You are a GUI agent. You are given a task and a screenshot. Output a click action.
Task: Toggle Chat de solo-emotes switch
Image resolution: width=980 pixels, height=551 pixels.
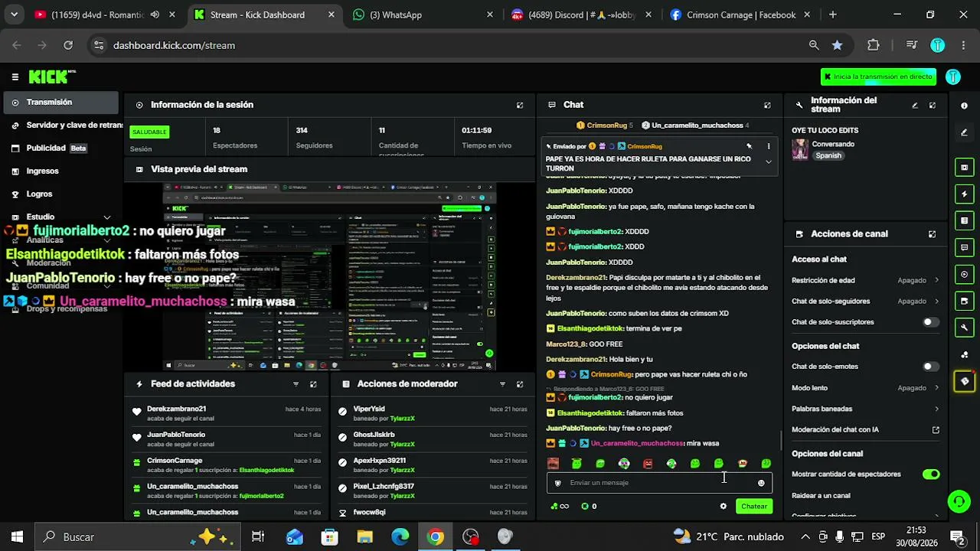pyautogui.click(x=931, y=367)
